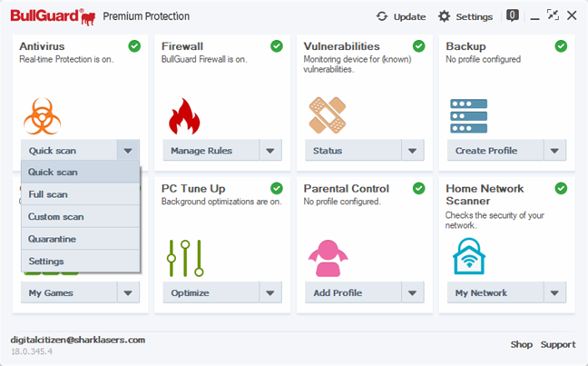
Task: Expand the Status dropdown arrow
Action: pyautogui.click(x=412, y=151)
